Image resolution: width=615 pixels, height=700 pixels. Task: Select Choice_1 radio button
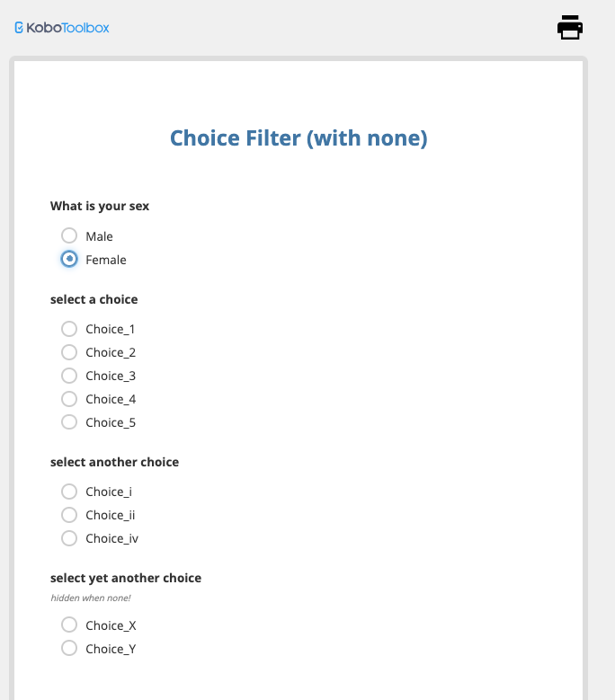click(69, 329)
